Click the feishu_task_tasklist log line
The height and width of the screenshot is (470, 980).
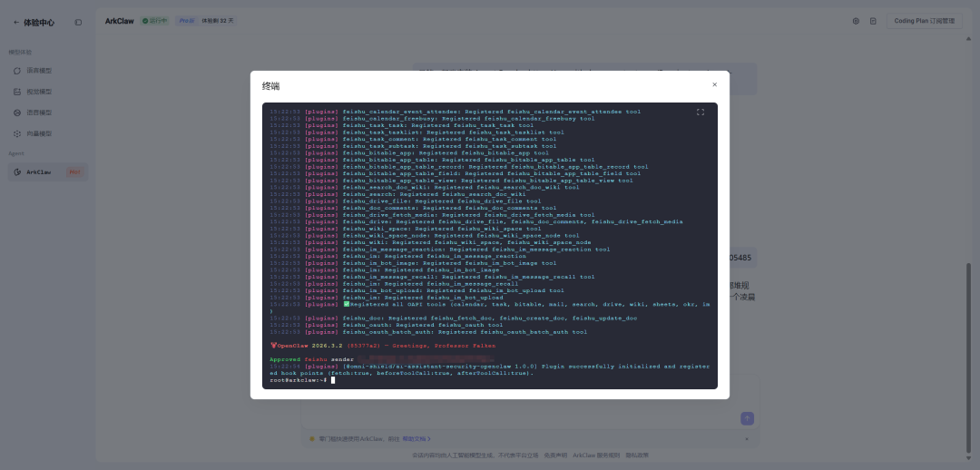(416, 132)
